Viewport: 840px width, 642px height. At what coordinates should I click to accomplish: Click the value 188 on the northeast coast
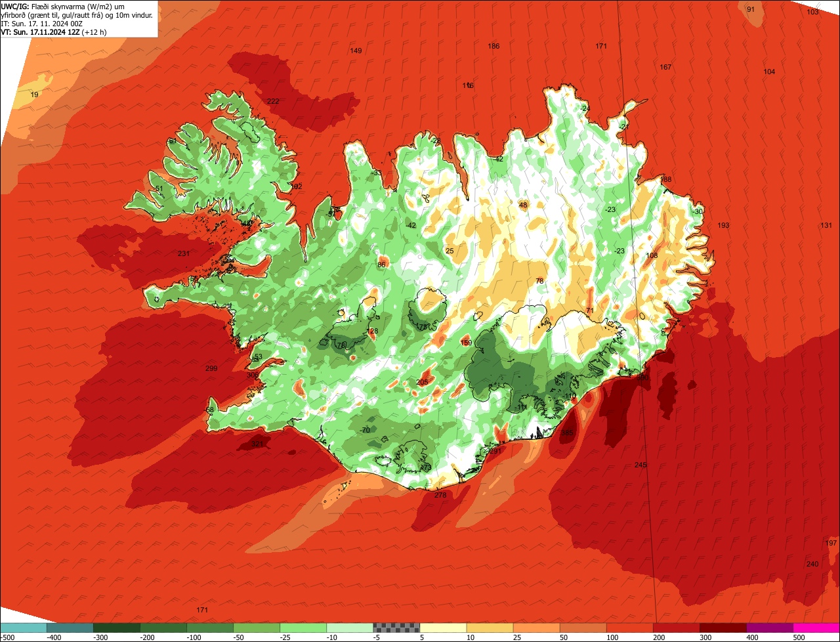coord(665,180)
